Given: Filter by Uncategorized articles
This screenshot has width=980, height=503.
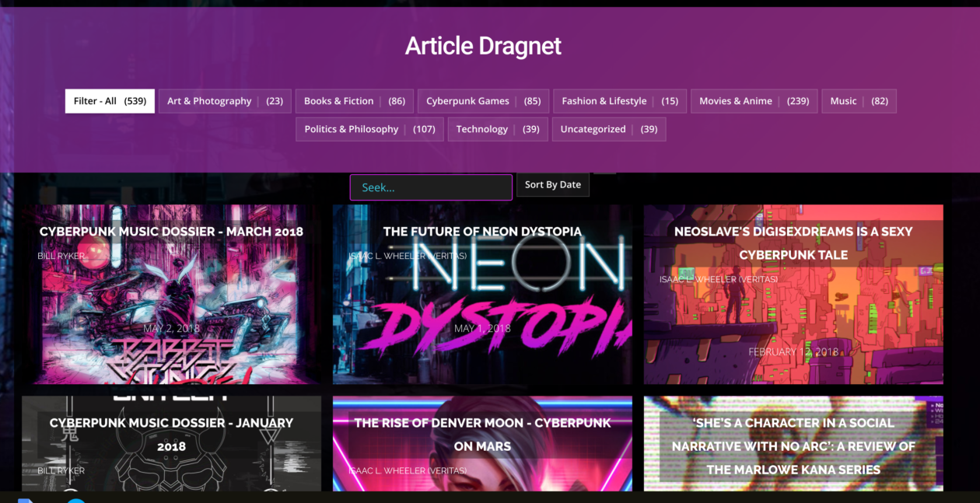Looking at the screenshot, I should point(609,129).
